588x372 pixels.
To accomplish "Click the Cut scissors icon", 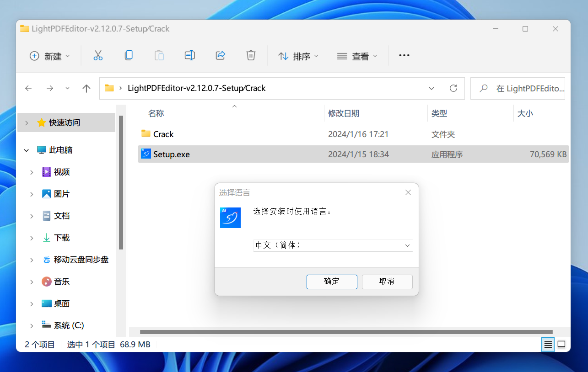I will pyautogui.click(x=98, y=56).
